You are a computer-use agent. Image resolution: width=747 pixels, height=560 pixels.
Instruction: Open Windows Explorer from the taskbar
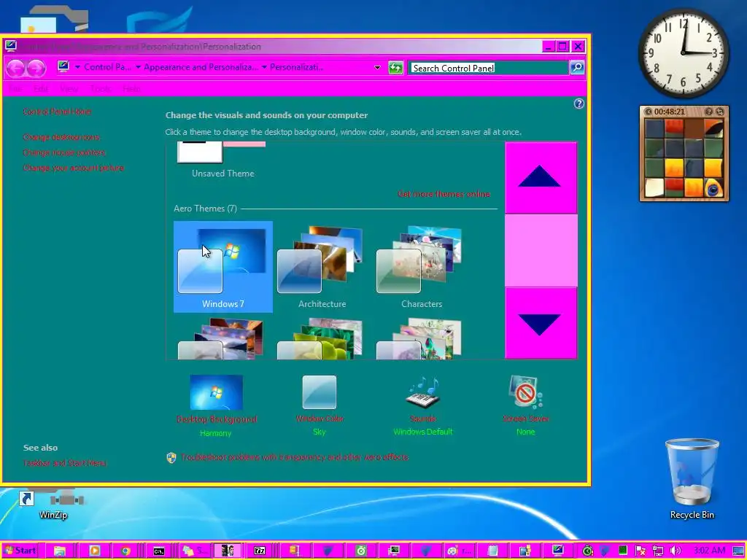[60, 551]
